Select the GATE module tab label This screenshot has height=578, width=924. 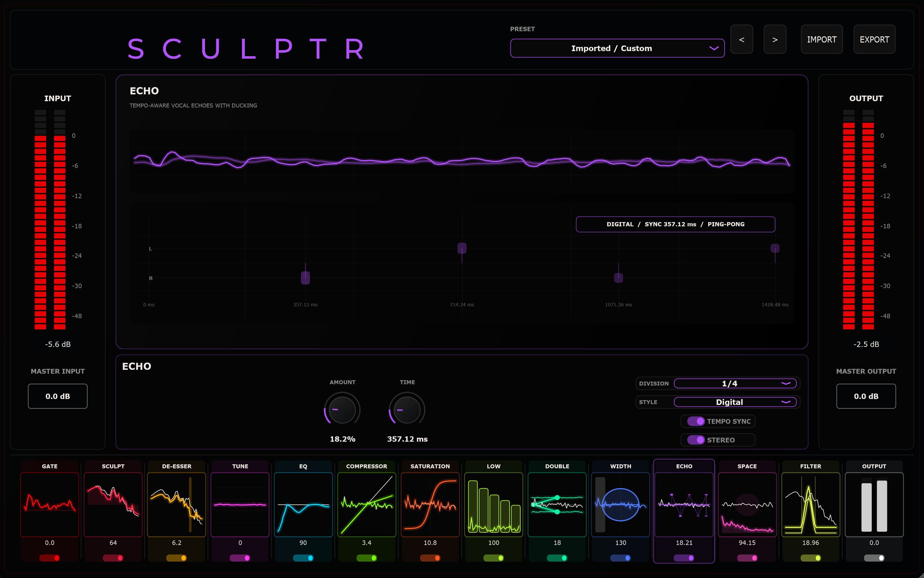(50, 466)
